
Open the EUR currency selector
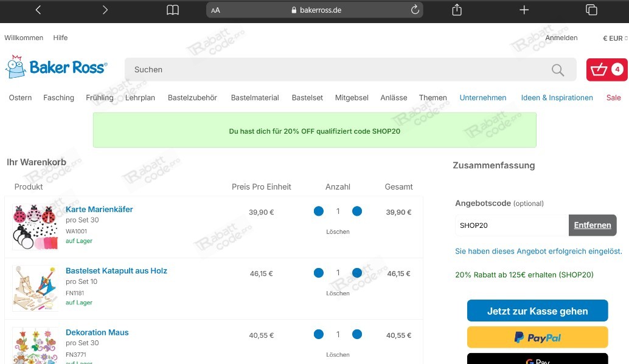pyautogui.click(x=613, y=38)
